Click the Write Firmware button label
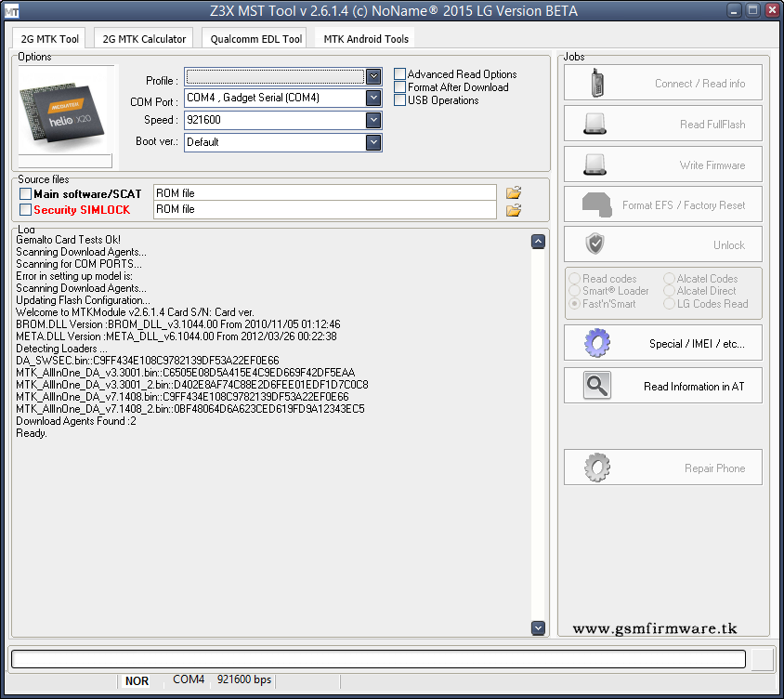Viewport: 784px width, 699px height. [x=712, y=165]
